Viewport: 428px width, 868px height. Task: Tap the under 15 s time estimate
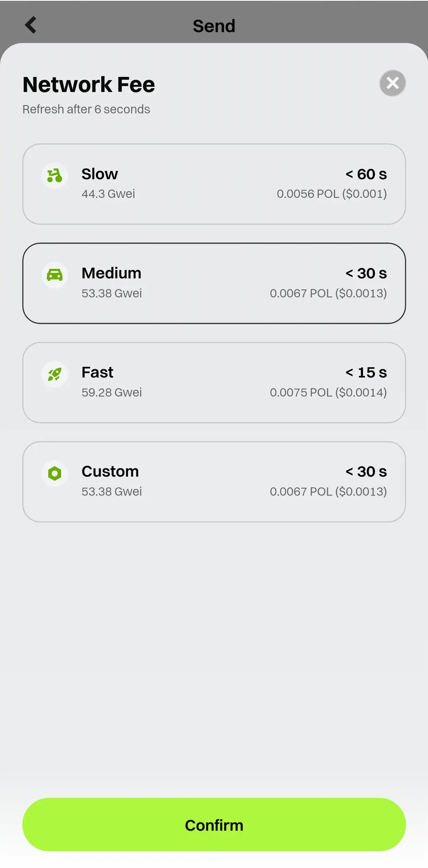point(366,373)
